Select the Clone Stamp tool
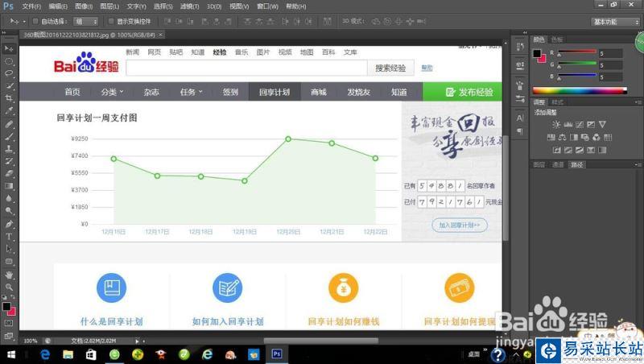 pyautogui.click(x=9, y=149)
